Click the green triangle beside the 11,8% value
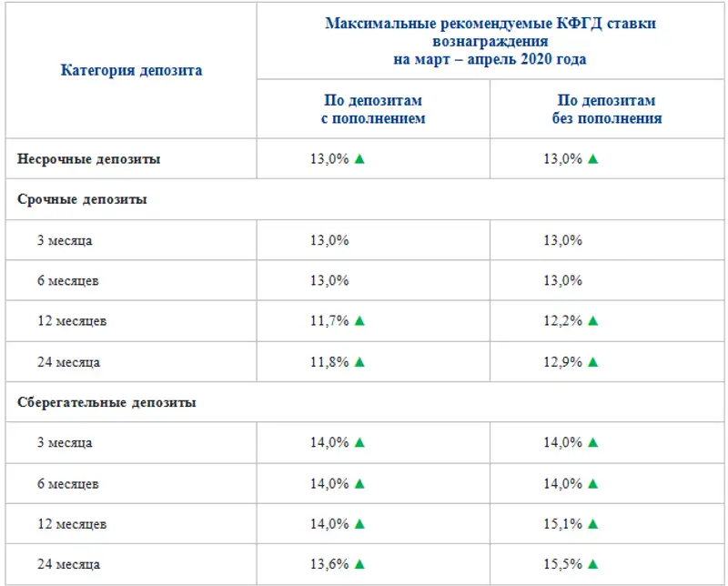 coord(359,361)
